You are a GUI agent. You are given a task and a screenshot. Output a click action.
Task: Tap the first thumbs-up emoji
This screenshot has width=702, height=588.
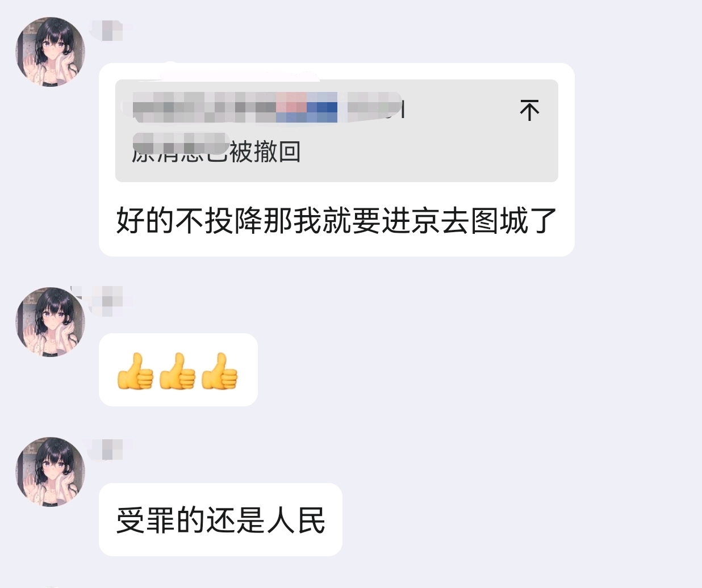tap(135, 371)
